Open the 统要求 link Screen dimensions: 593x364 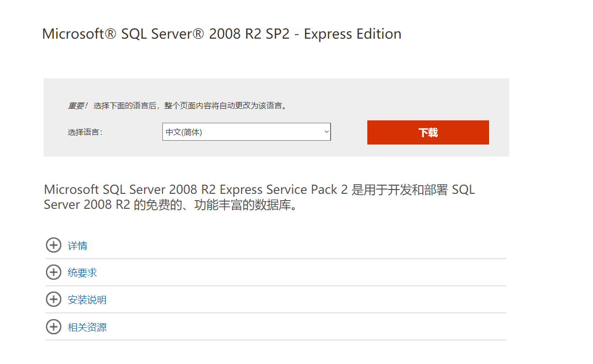coord(82,272)
